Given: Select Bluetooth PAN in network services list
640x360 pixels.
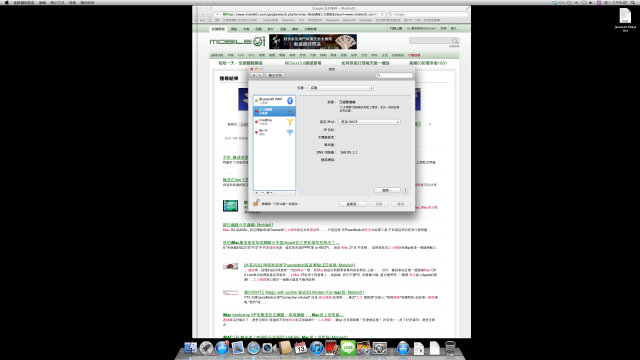Looking at the screenshot, I should 274,100.
